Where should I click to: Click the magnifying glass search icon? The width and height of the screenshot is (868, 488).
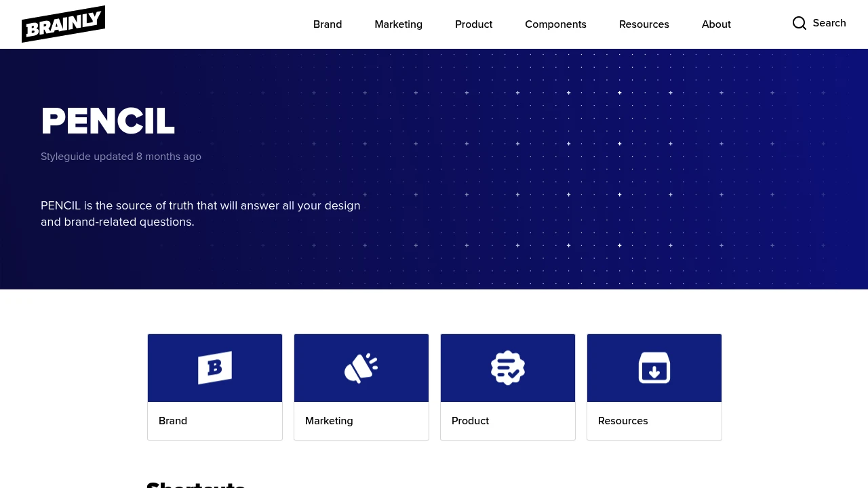click(x=800, y=23)
